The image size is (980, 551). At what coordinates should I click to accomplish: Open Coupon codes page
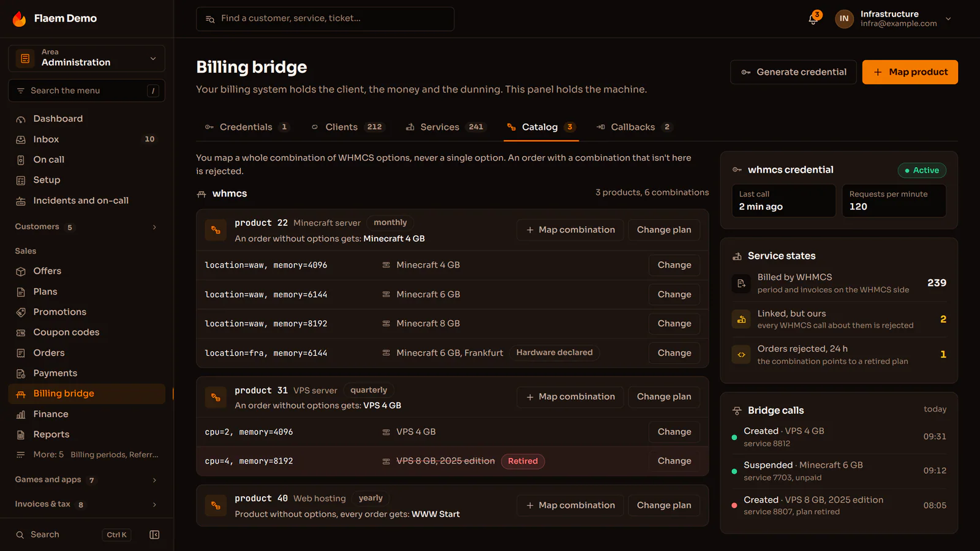coord(86,332)
